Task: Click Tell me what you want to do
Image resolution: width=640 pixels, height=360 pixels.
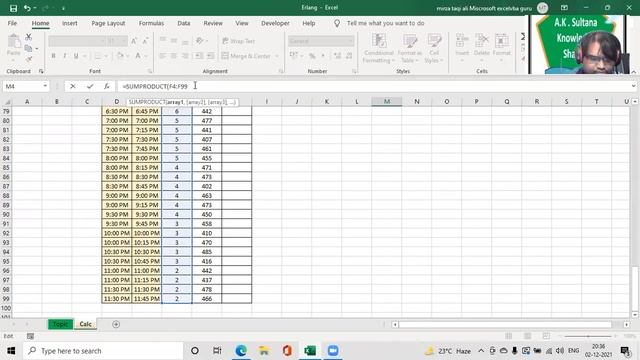Action: (386, 23)
